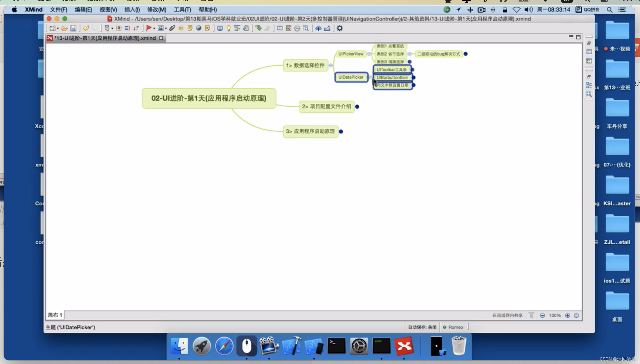Collapse the UIPickerView subtopics

point(369,54)
